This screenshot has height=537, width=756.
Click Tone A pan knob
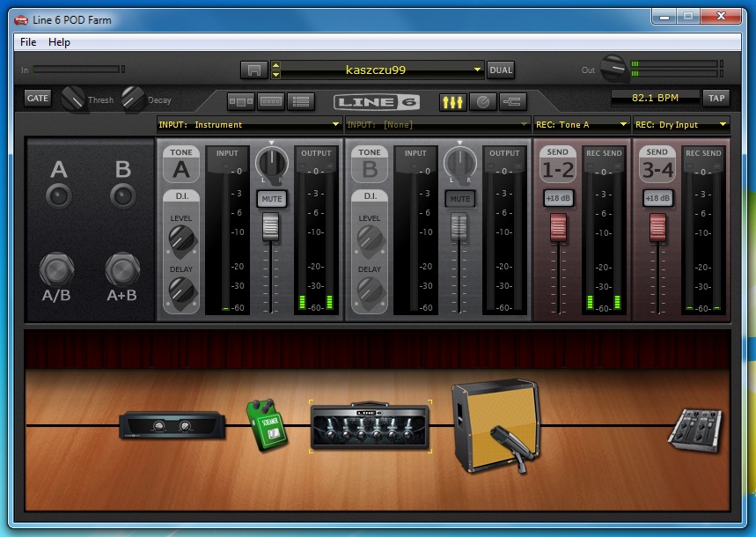coord(272,164)
